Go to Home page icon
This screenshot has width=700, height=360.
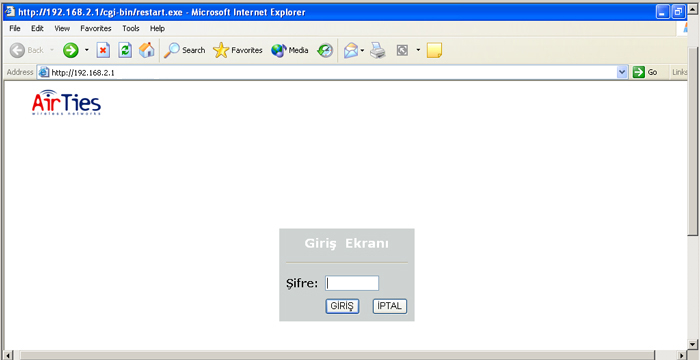point(146,50)
